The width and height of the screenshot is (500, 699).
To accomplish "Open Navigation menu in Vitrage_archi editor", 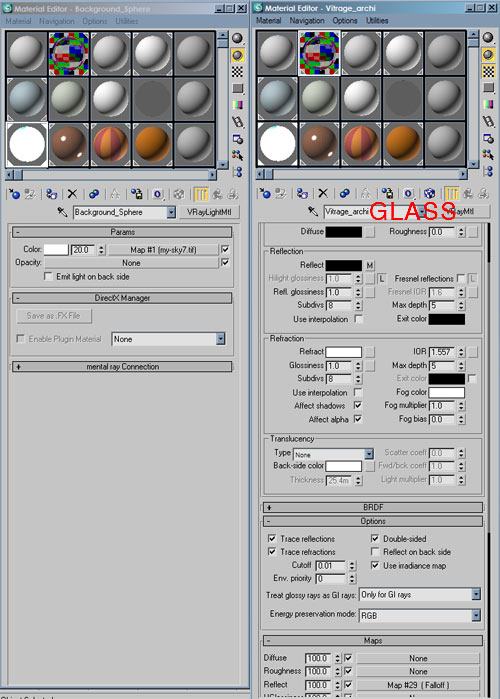I will pyautogui.click(x=307, y=21).
